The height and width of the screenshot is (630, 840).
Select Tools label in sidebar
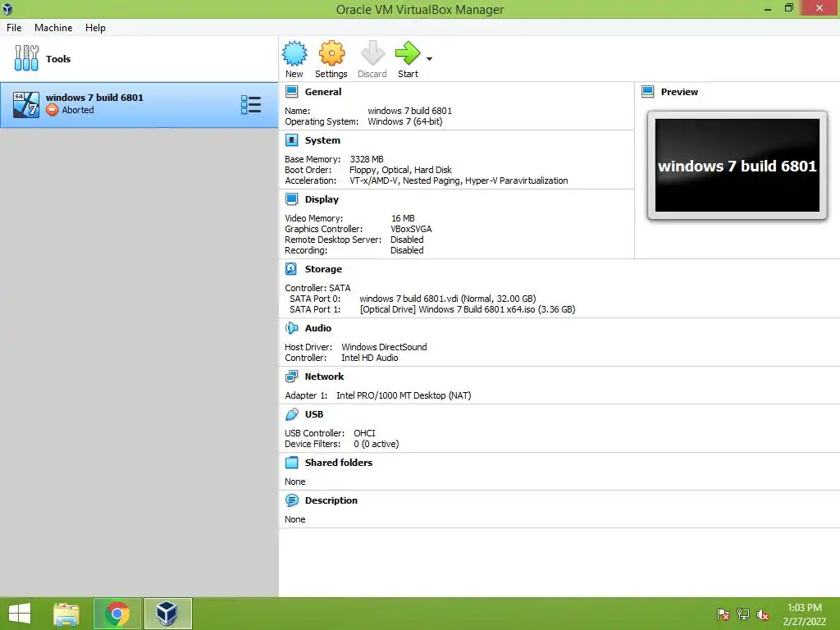(58, 59)
